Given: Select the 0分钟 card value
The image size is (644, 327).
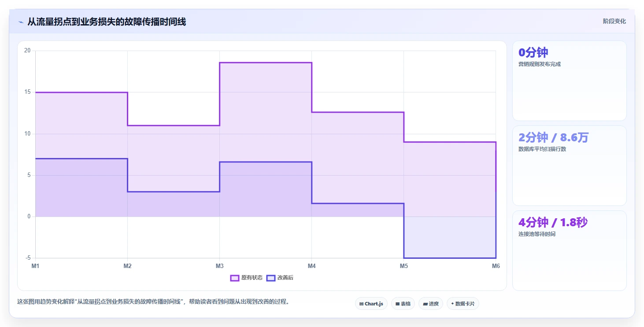Looking at the screenshot, I should (533, 52).
